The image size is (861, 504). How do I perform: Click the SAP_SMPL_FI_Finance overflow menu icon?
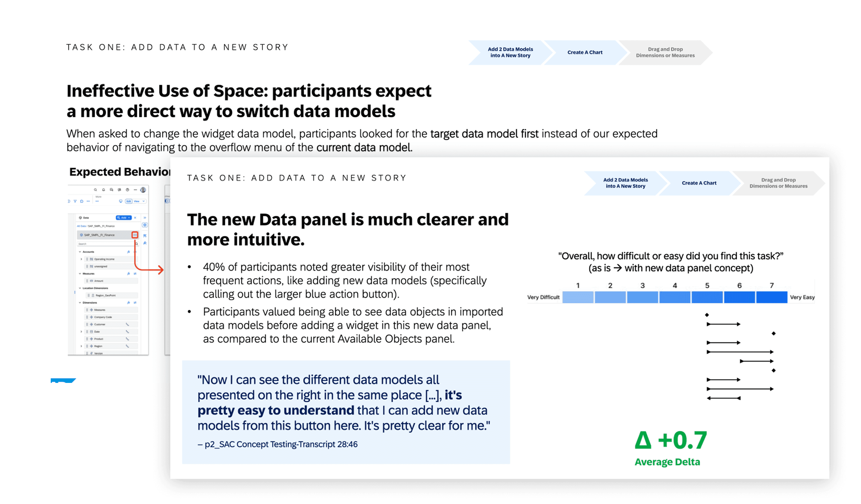135,235
